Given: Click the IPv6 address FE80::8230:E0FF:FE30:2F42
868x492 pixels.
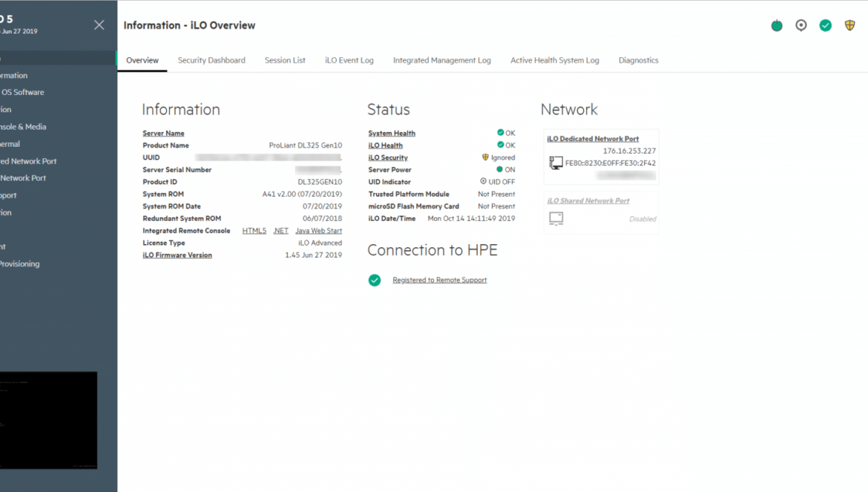Looking at the screenshot, I should point(611,163).
